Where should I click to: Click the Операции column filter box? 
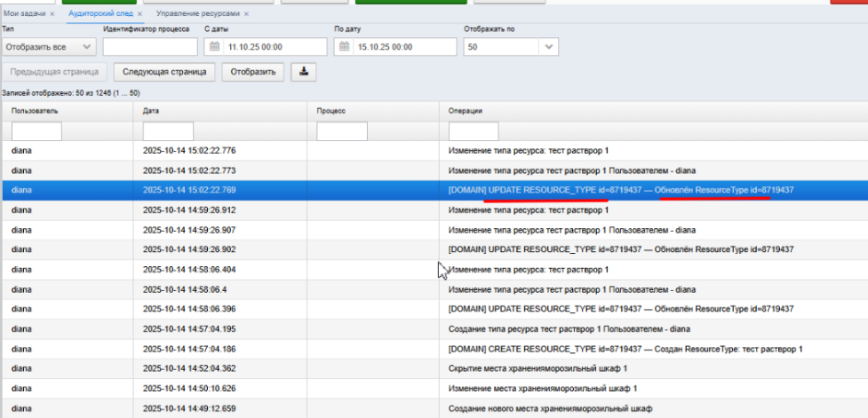(x=474, y=131)
